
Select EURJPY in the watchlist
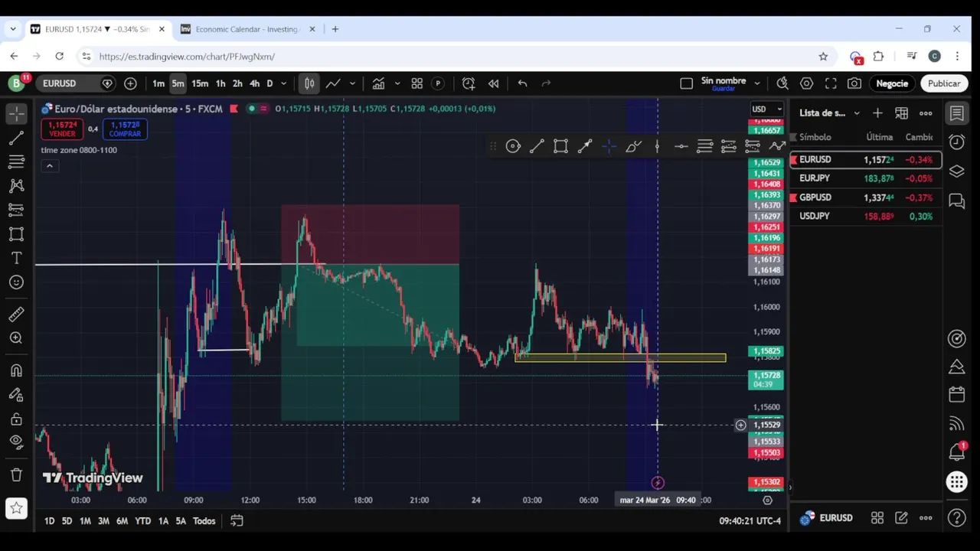[x=866, y=178]
